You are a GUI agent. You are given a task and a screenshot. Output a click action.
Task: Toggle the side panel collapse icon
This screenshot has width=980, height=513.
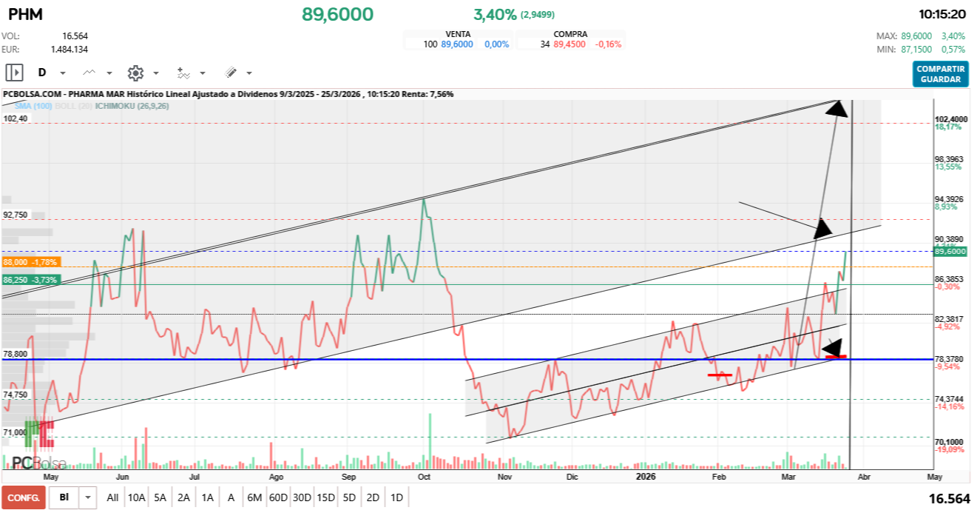pos(15,73)
